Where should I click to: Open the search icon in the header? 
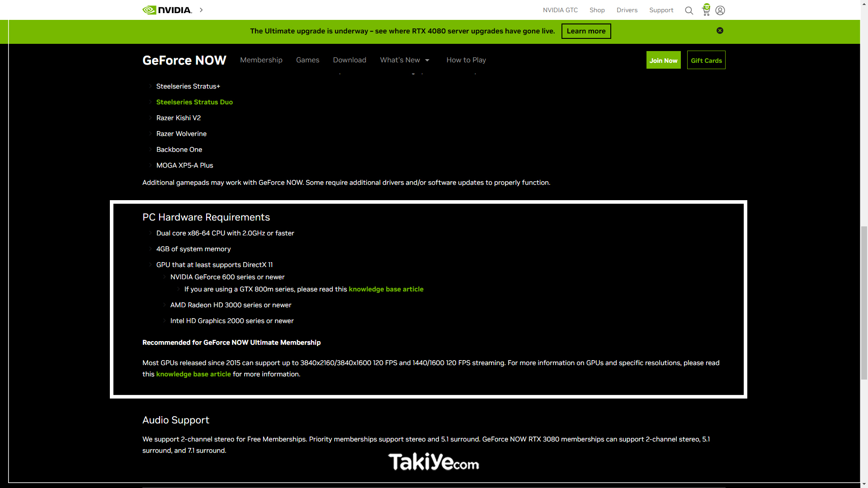[x=689, y=10]
